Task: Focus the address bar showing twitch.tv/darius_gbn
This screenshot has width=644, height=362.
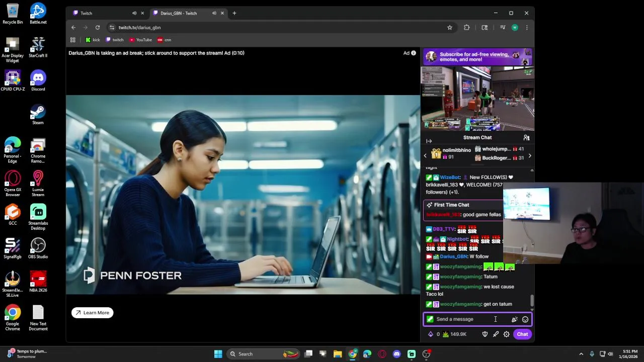Action: click(277, 28)
